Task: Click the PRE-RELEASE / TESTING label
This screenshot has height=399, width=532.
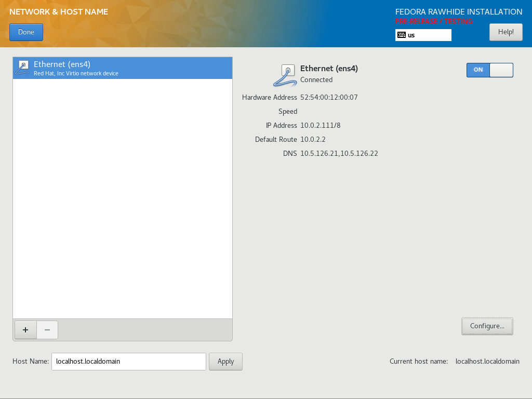Action: point(434,21)
